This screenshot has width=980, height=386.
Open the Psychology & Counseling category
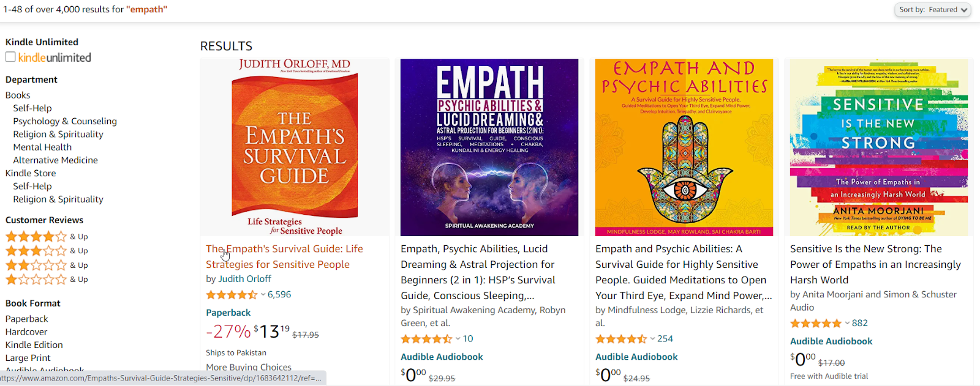pyautogui.click(x=64, y=121)
